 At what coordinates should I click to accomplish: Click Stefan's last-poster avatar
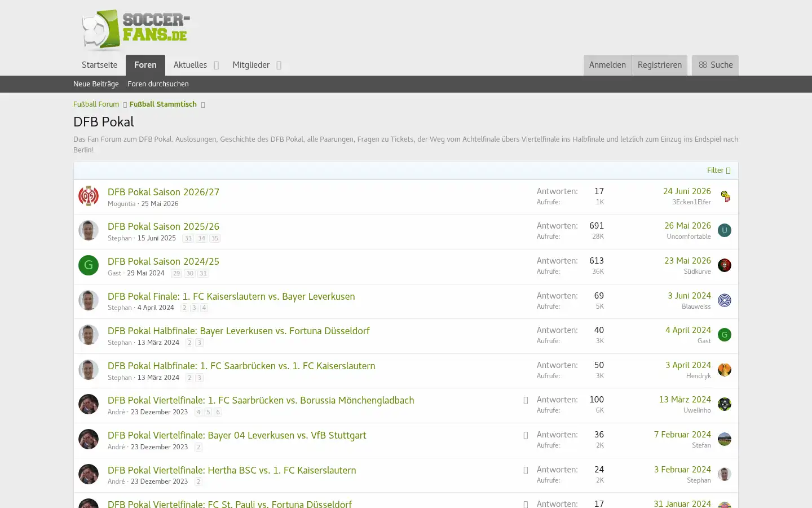click(725, 439)
